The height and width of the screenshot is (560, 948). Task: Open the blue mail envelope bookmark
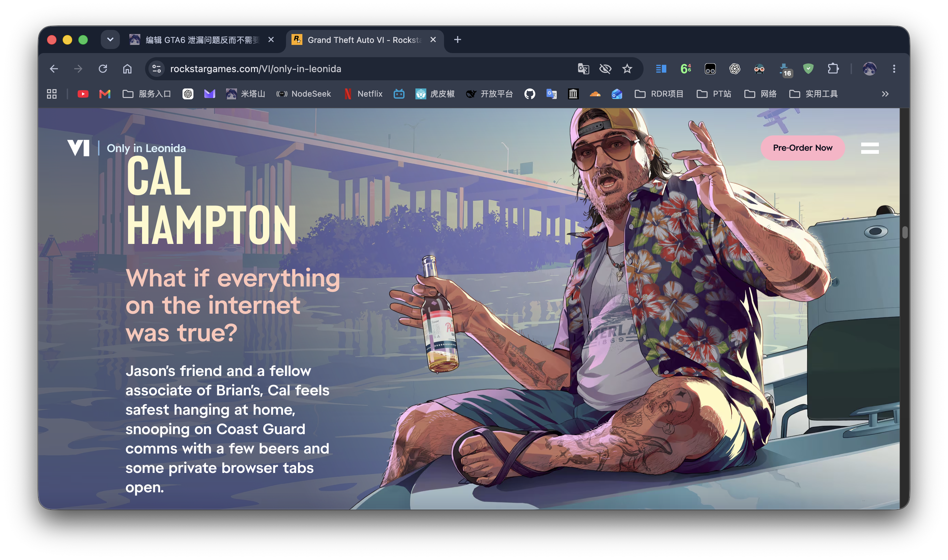[617, 94]
